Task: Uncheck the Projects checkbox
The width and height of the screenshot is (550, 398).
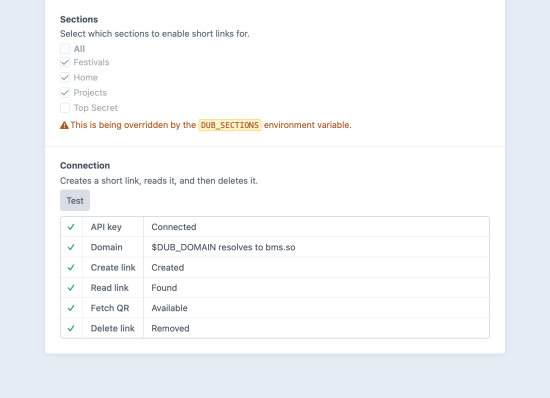Action: pos(65,93)
